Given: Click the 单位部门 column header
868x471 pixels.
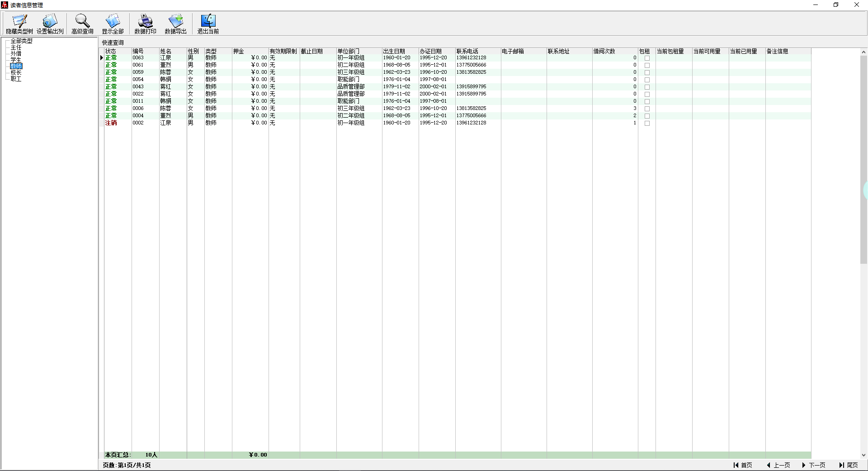Looking at the screenshot, I should 359,51.
